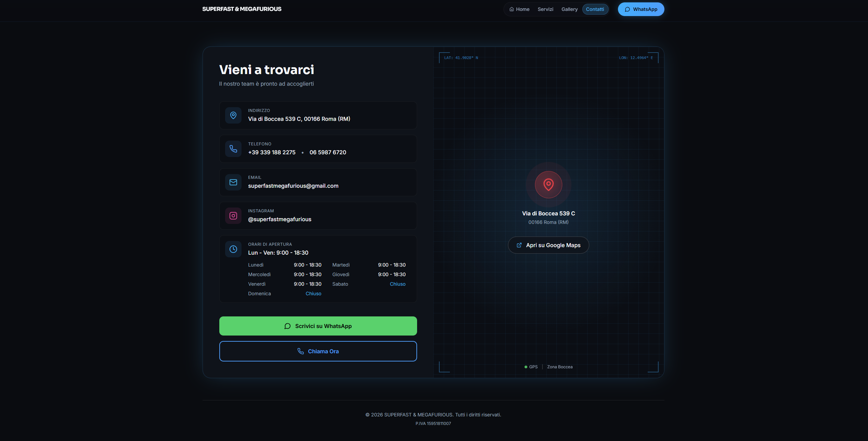This screenshot has height=441, width=868.
Task: Click the Instagram logo icon
Action: coord(233,216)
